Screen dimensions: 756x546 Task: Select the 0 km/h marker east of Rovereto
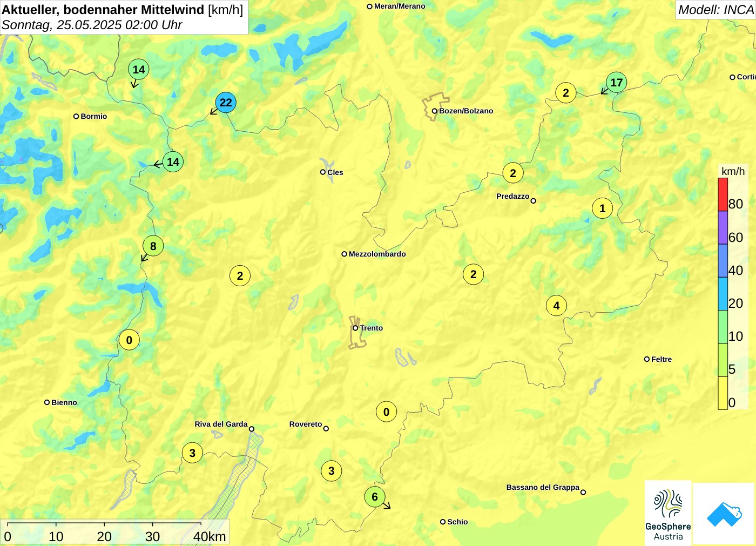tap(386, 412)
